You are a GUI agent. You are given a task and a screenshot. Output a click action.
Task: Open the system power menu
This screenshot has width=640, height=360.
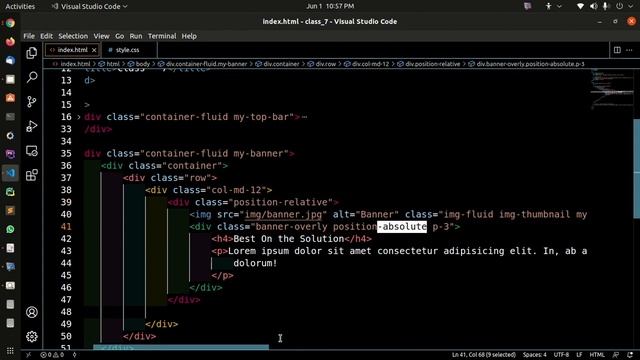[x=624, y=6]
